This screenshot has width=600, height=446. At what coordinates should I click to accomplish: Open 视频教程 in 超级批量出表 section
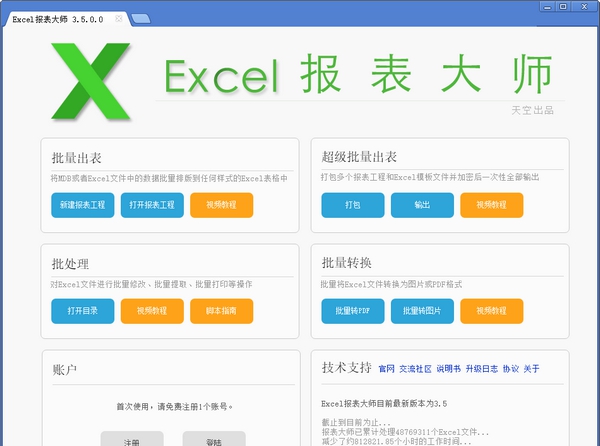(492, 205)
